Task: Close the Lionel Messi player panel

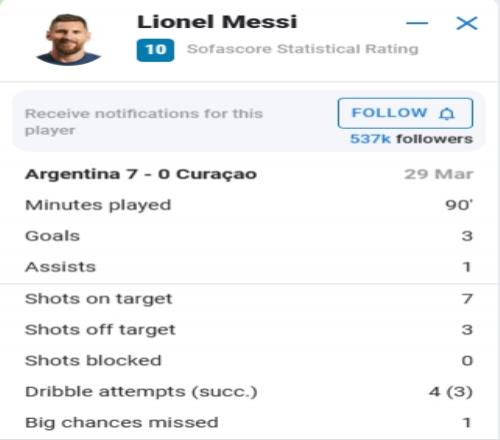Action: 467,23
